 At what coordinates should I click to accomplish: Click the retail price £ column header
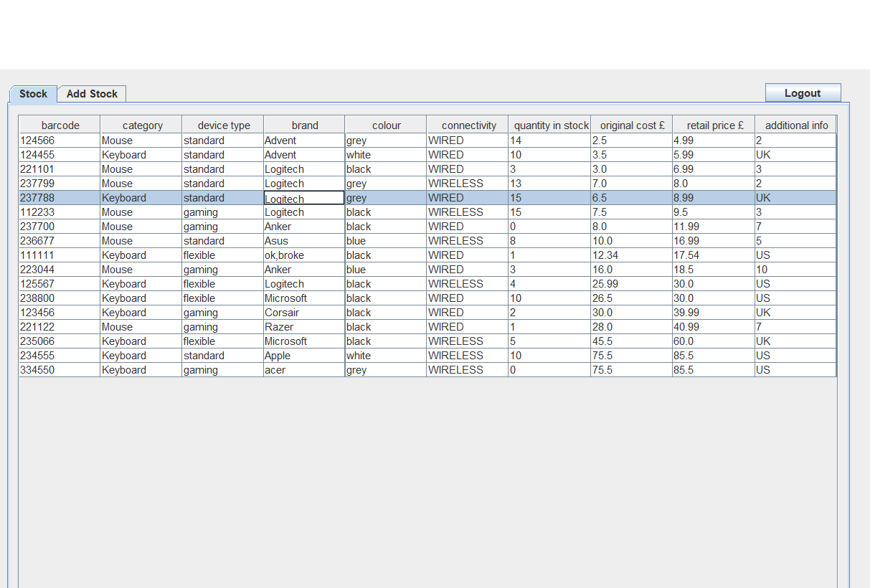(x=714, y=125)
